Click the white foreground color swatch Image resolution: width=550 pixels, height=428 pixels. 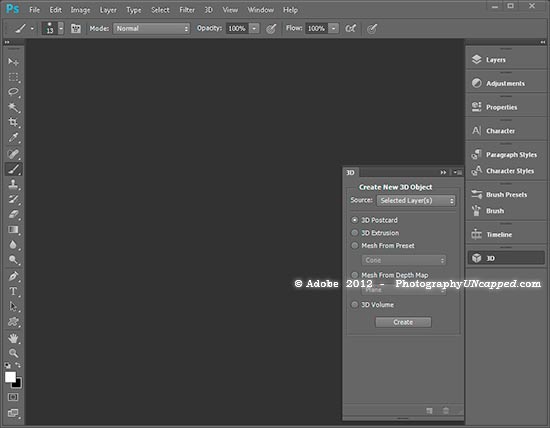tap(10, 377)
